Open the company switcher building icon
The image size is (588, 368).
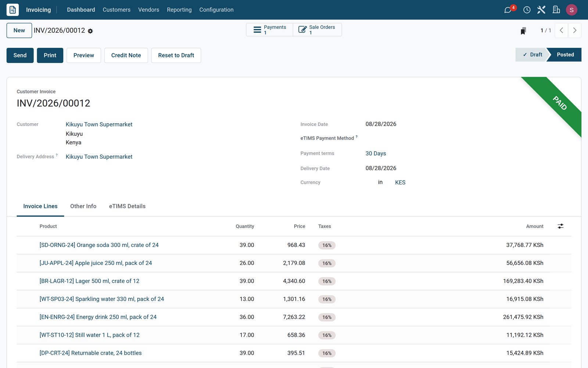(556, 10)
